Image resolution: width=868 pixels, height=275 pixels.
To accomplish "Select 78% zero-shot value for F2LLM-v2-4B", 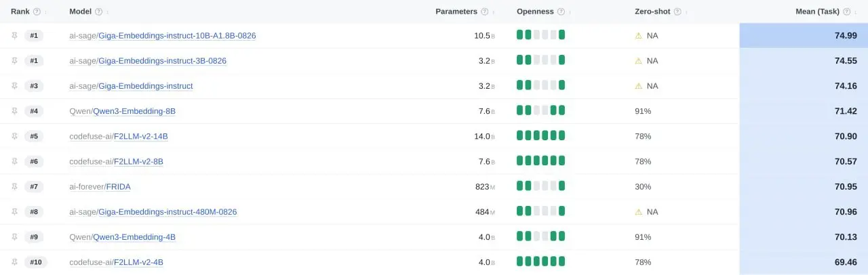I will [643, 262].
